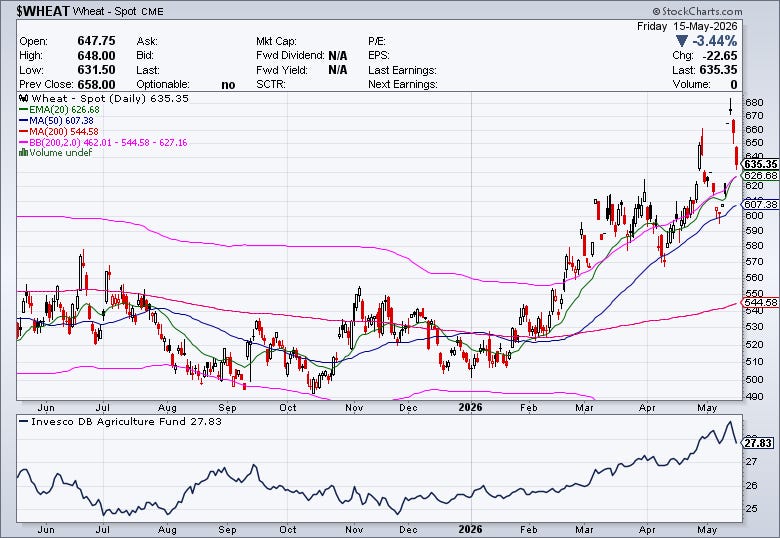Screen dimensions: 780x538
Task: Click the $WHEAT ticker symbol title
Action: pos(43,11)
